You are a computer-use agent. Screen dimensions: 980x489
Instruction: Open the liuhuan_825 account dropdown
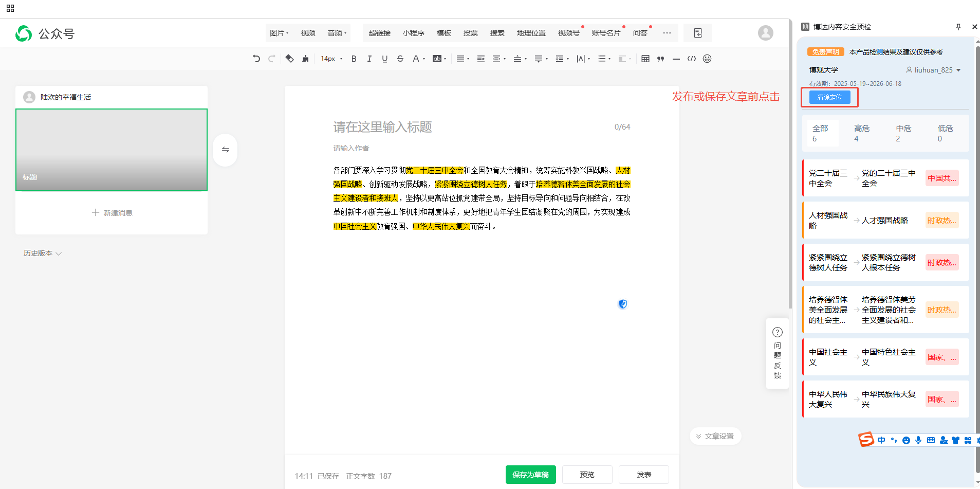coord(933,70)
